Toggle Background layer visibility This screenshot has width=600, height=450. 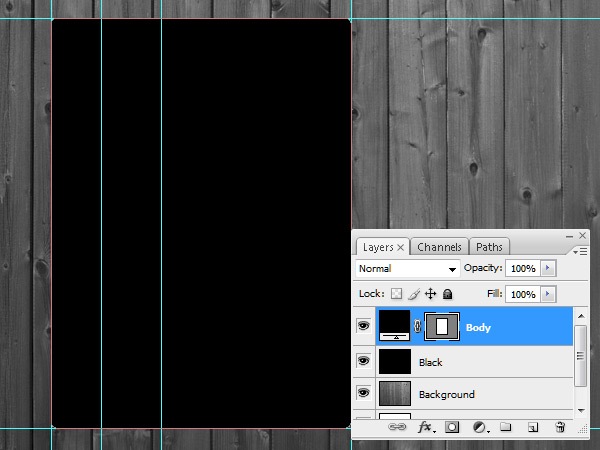[x=363, y=393]
